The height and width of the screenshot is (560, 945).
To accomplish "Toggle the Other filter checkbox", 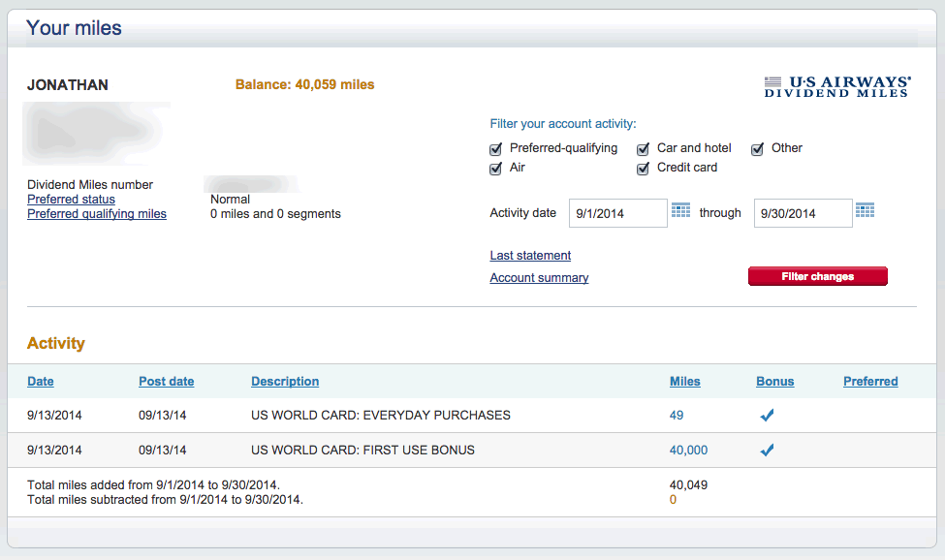I will [x=757, y=149].
